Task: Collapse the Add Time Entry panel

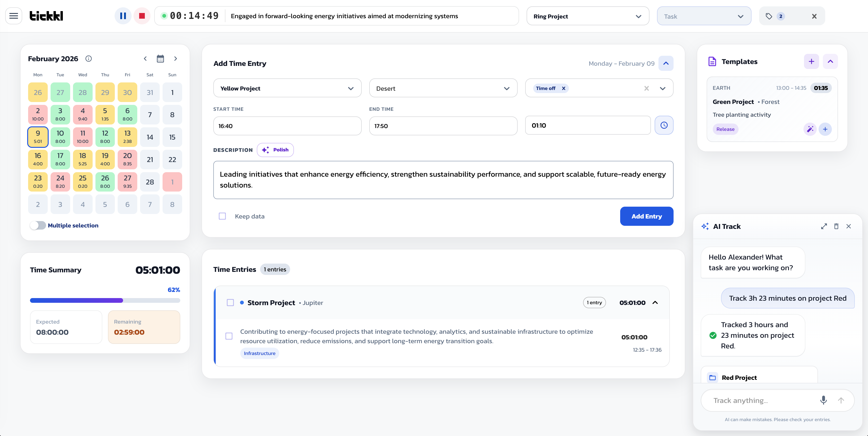Action: 666,63
